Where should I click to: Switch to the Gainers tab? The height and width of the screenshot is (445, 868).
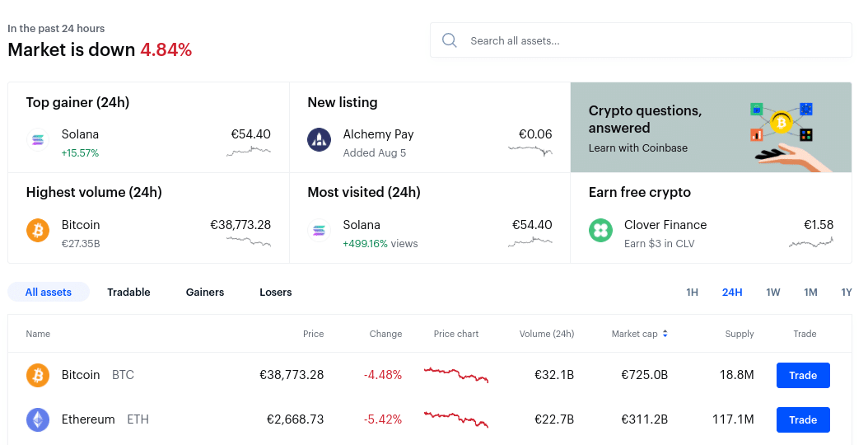point(205,292)
